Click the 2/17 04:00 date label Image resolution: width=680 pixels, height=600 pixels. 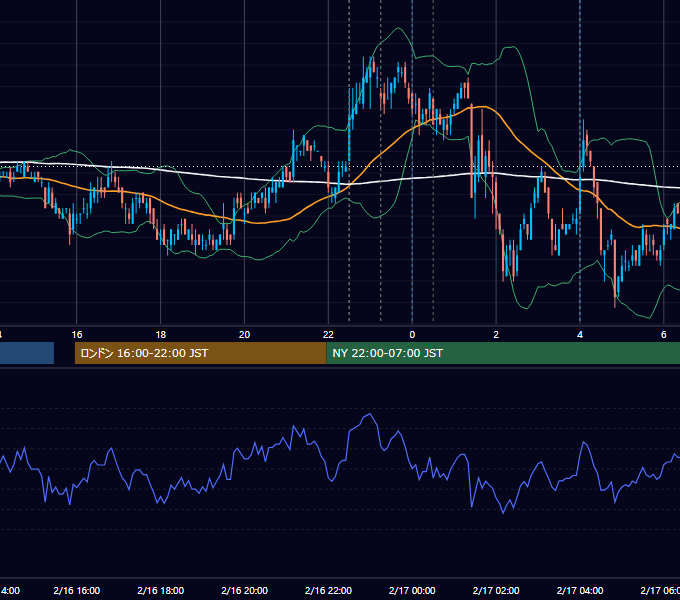pos(580,590)
